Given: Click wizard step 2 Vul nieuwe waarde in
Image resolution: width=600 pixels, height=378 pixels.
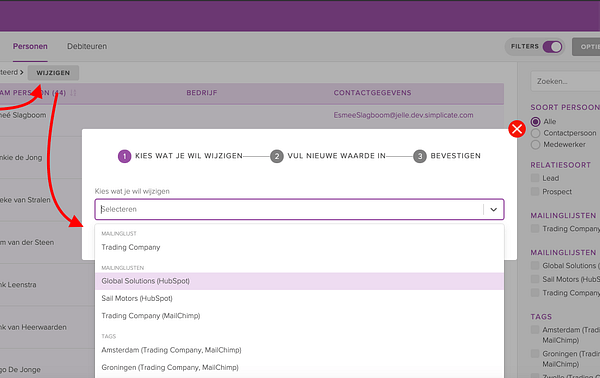Looking at the screenshot, I should (x=328, y=156).
